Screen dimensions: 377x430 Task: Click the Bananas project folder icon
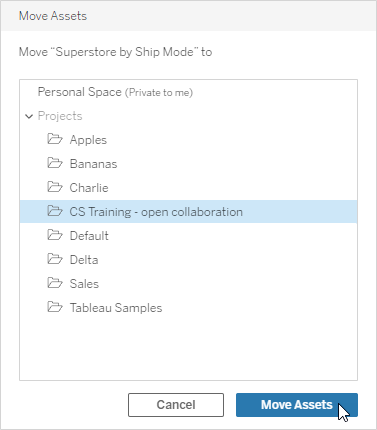55,163
